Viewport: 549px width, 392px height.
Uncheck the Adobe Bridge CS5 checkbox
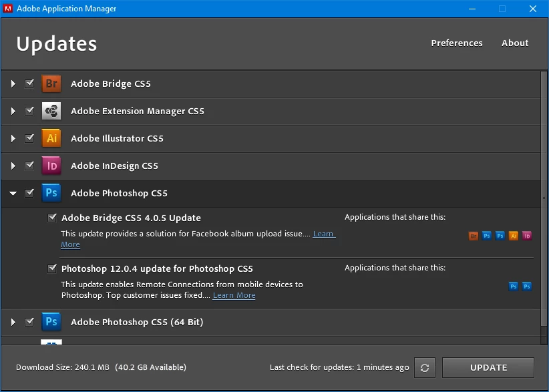(x=29, y=83)
